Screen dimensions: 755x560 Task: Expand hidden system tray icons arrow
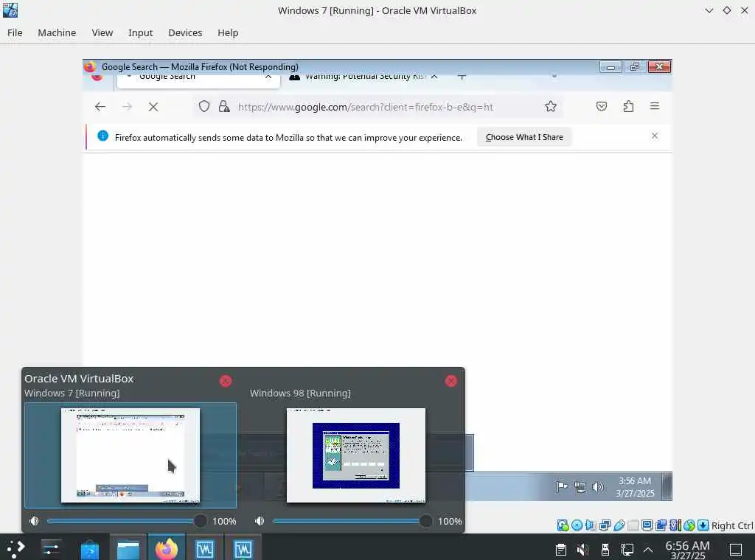(x=648, y=550)
